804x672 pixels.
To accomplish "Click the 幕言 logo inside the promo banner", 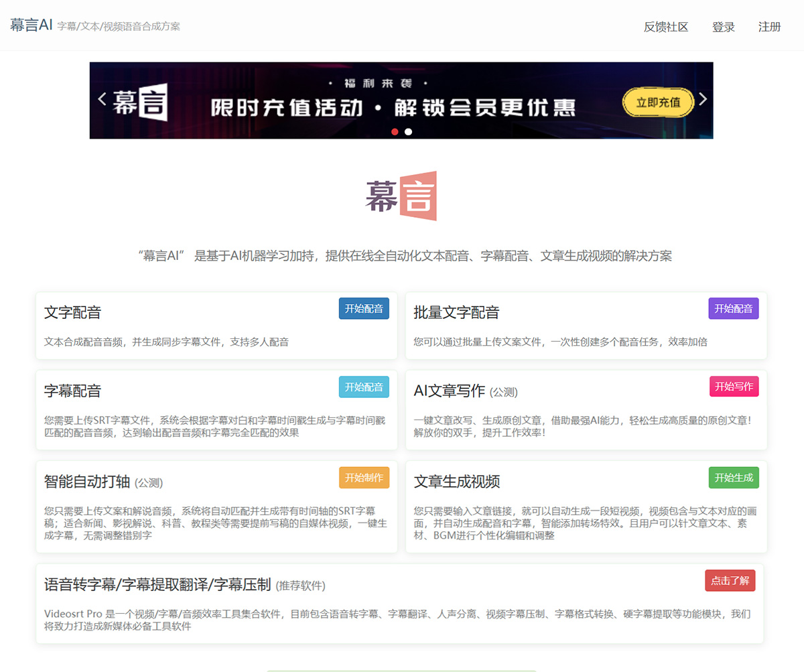I will [x=141, y=100].
